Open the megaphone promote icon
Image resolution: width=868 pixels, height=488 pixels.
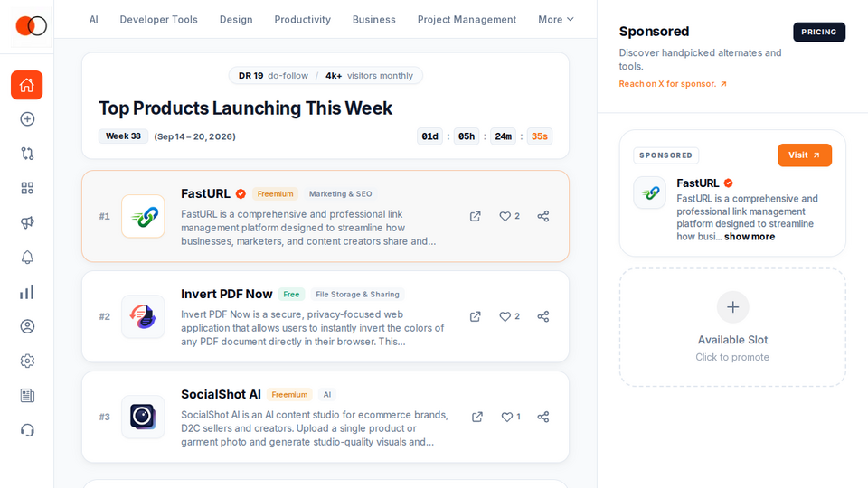tap(27, 222)
